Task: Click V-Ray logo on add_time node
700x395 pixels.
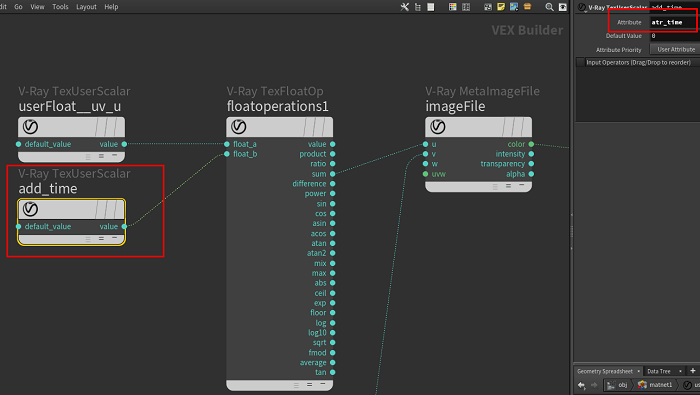Action: tap(30, 209)
